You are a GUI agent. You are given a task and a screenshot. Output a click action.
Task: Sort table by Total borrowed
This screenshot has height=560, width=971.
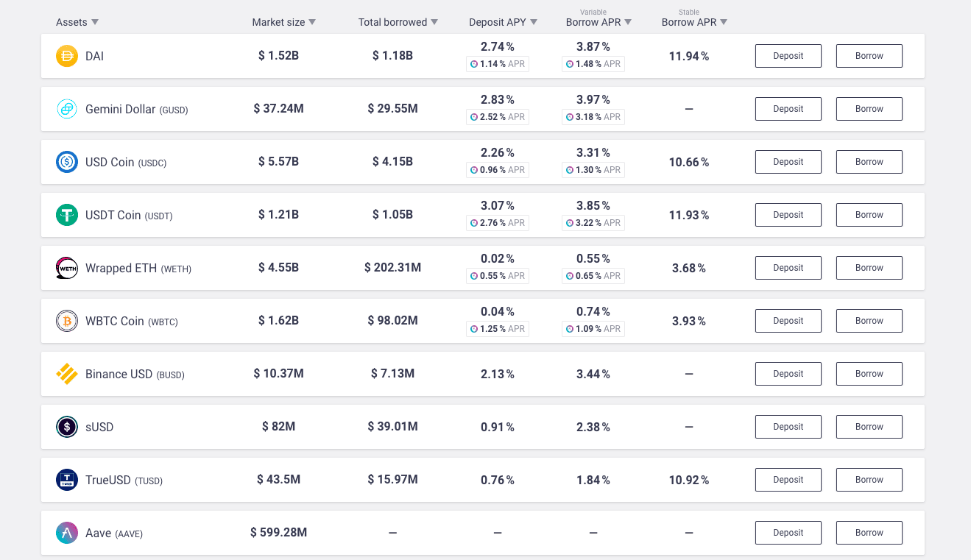point(398,22)
